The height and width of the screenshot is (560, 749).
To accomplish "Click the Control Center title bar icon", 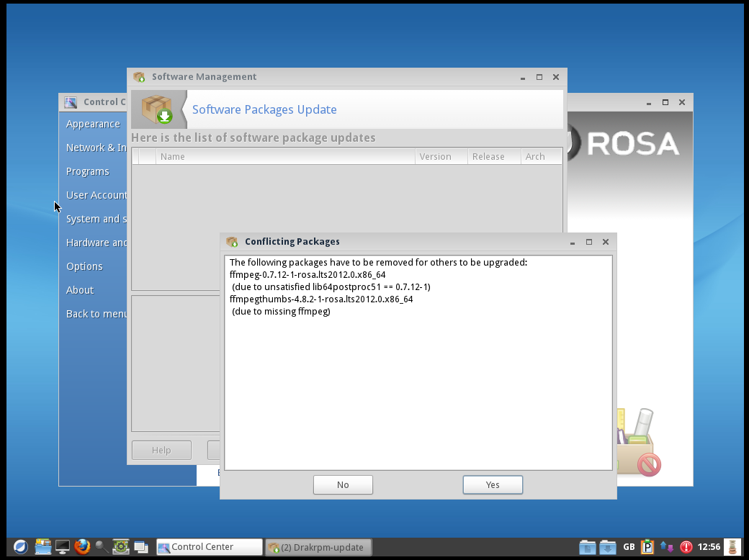I will tap(71, 102).
